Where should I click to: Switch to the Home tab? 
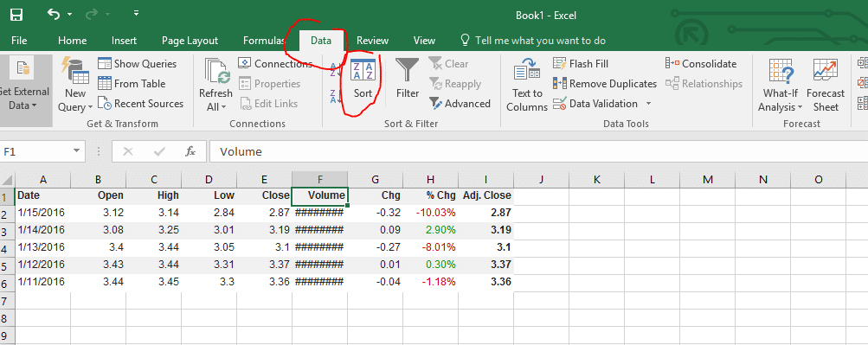pyautogui.click(x=72, y=41)
